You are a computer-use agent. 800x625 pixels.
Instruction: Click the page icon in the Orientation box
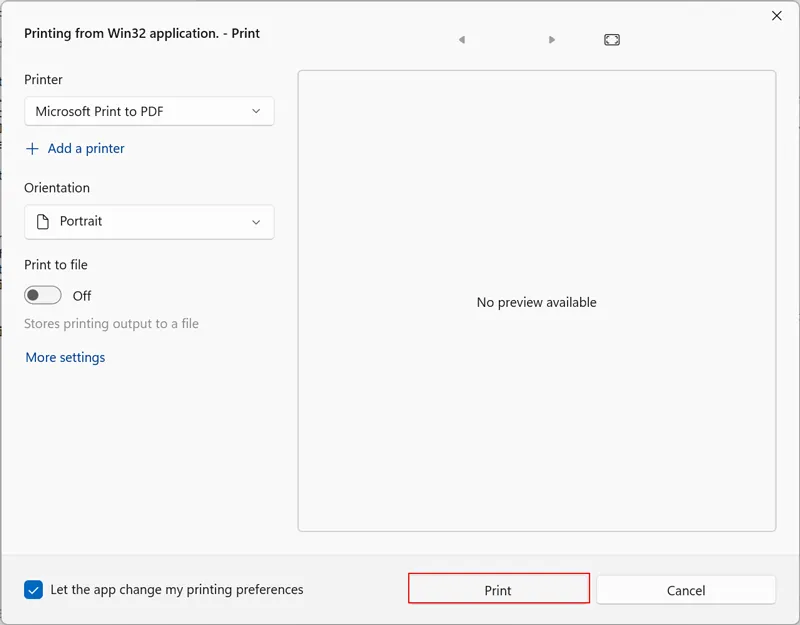42,222
